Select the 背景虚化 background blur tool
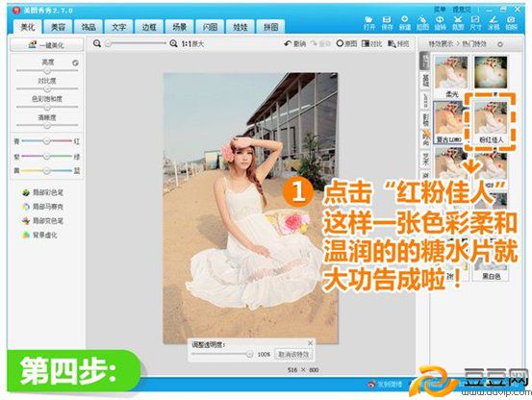Viewport: 532px width, 400px height. pos(39,235)
